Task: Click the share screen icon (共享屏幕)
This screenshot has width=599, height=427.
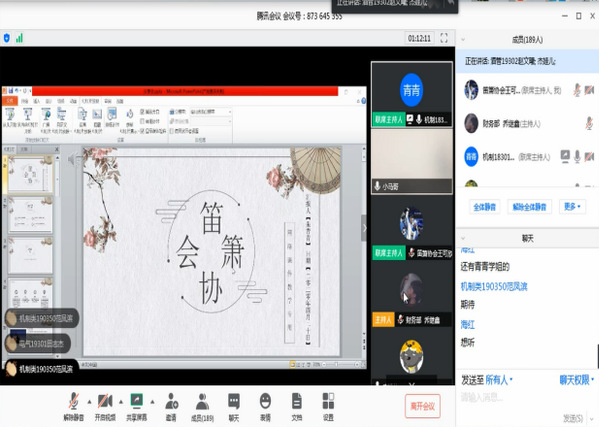Action: (137, 401)
